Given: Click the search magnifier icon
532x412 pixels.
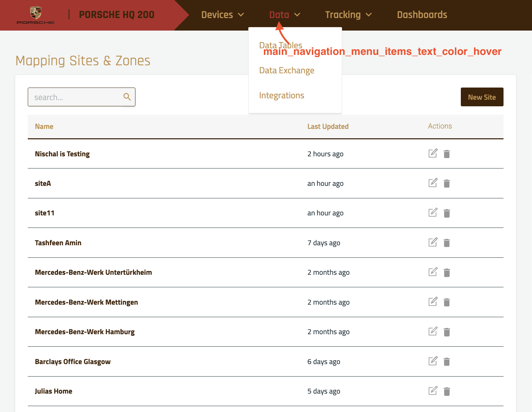Looking at the screenshot, I should (x=127, y=97).
